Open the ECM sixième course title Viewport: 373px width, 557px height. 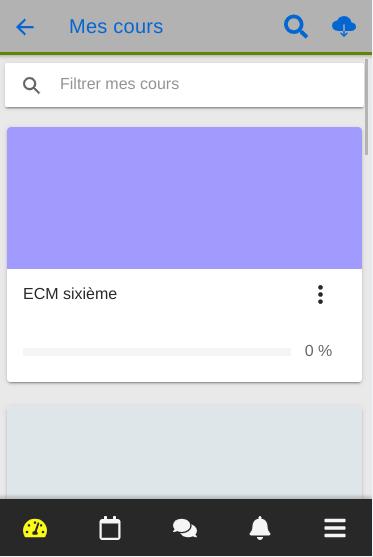[x=70, y=294]
